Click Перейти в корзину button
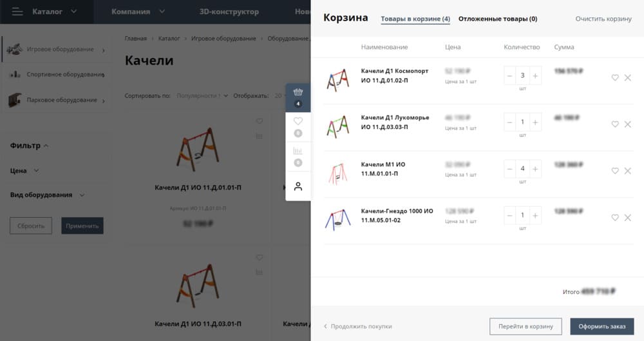The height and width of the screenshot is (341, 644). [526, 327]
